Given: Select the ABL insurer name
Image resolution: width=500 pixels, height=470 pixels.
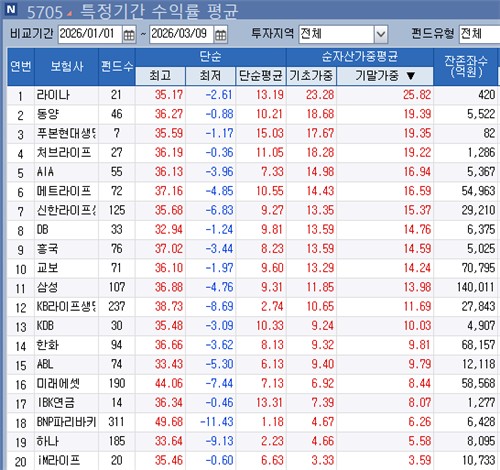Looking at the screenshot, I should point(45,364).
